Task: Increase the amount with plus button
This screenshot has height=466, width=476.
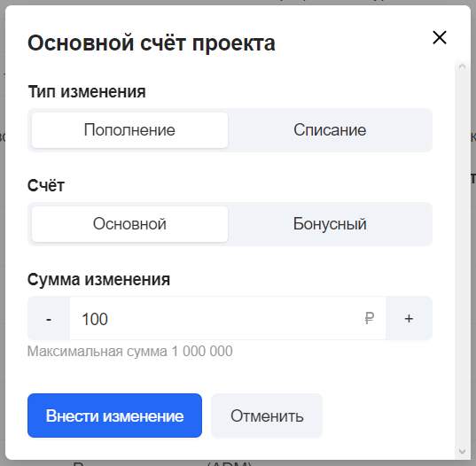Action: pos(409,318)
